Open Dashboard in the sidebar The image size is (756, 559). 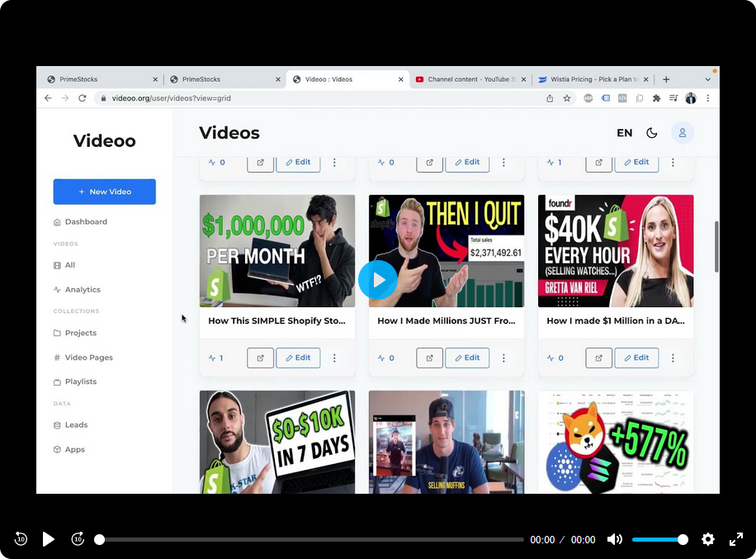pyautogui.click(x=81, y=222)
